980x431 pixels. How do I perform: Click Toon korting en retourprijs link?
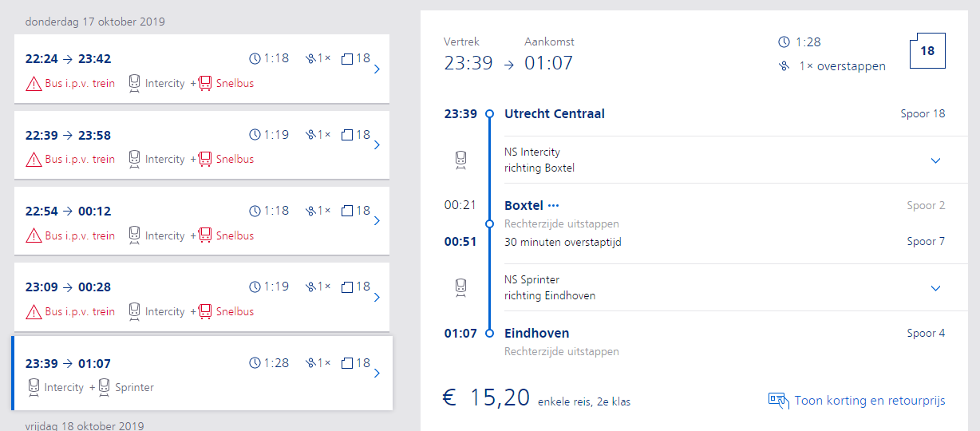[870, 401]
